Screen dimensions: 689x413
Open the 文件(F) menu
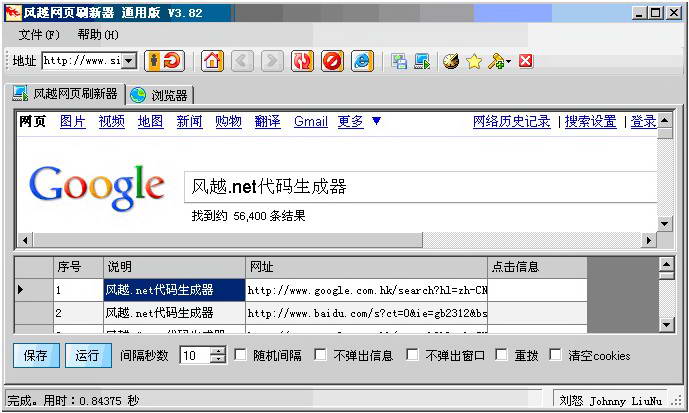pos(39,35)
